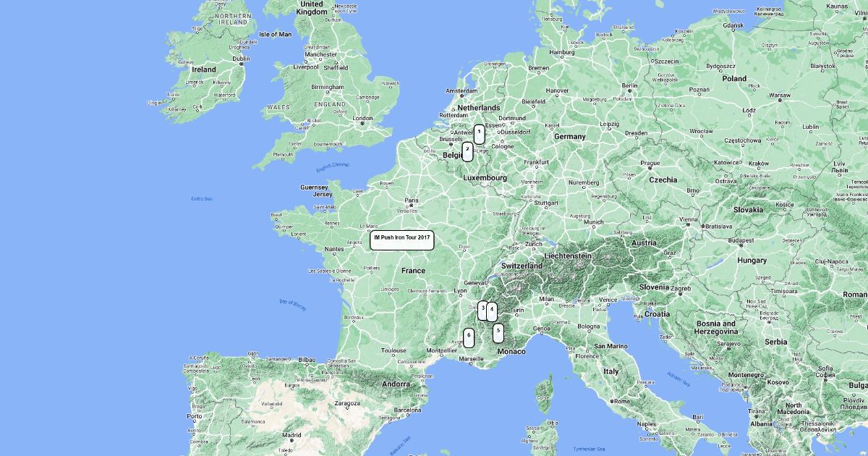This screenshot has height=456, width=868.
Task: Open marker 6 near Avignon
Action: click(469, 337)
